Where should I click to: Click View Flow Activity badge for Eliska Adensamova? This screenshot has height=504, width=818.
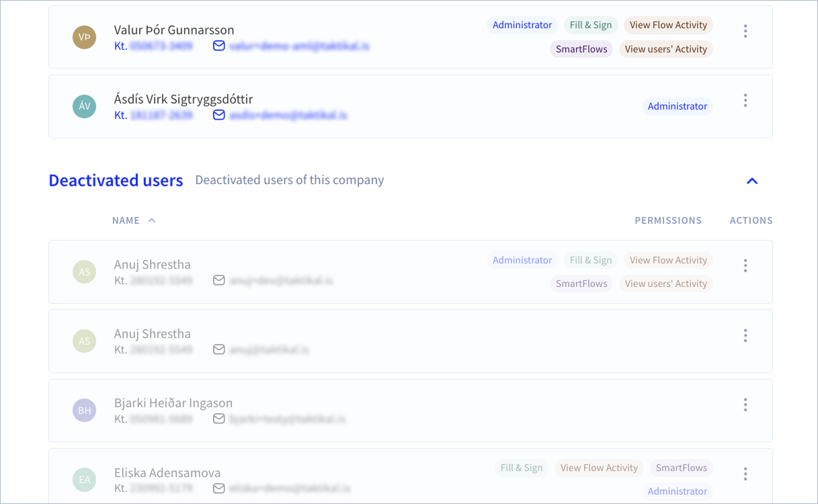pyautogui.click(x=599, y=468)
